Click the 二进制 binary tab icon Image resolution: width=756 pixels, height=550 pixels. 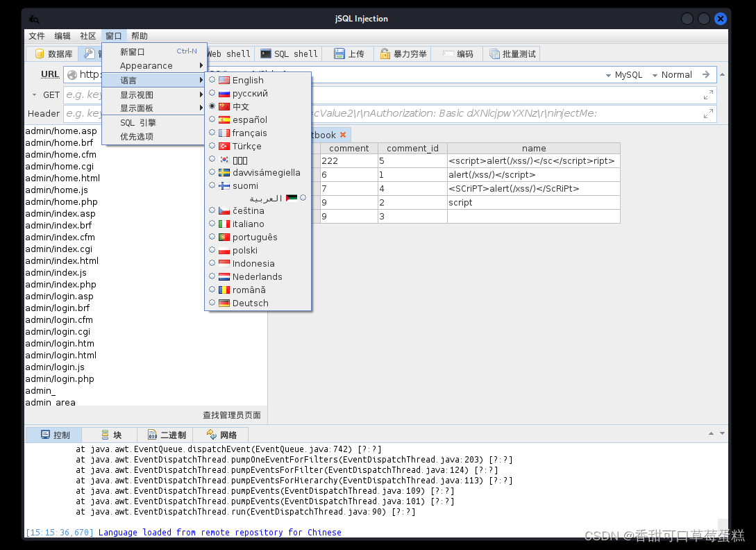point(152,435)
